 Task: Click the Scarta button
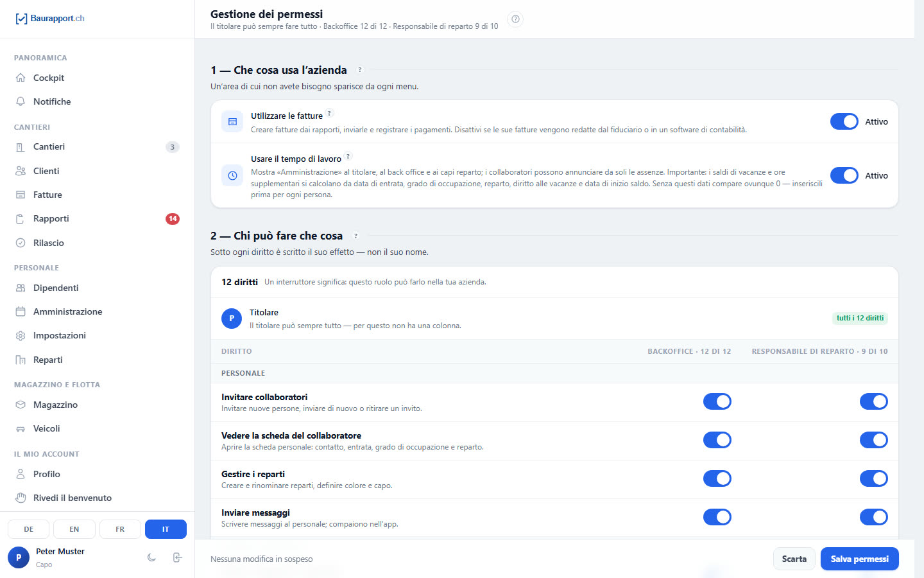click(x=794, y=559)
